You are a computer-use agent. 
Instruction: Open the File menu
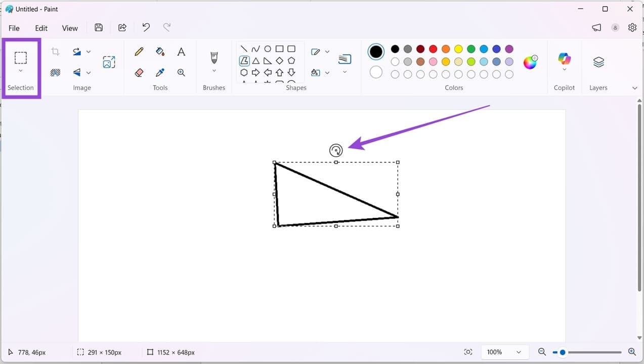(x=14, y=28)
